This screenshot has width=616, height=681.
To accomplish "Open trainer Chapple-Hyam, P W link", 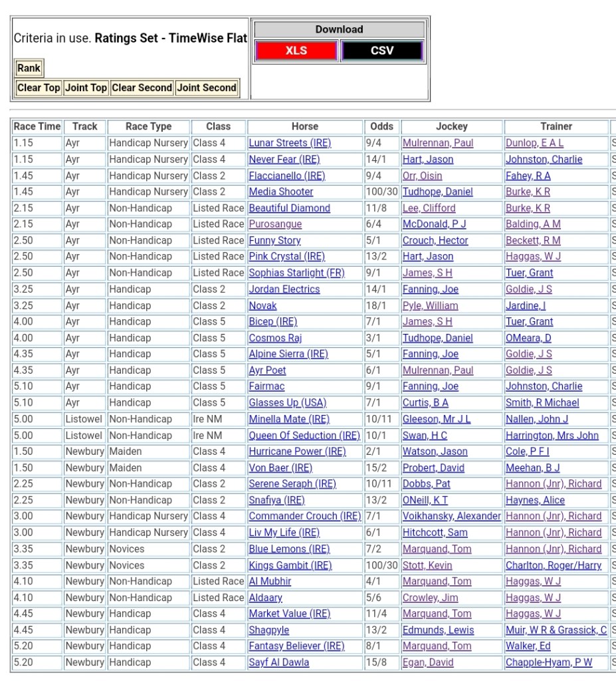I will point(549,662).
